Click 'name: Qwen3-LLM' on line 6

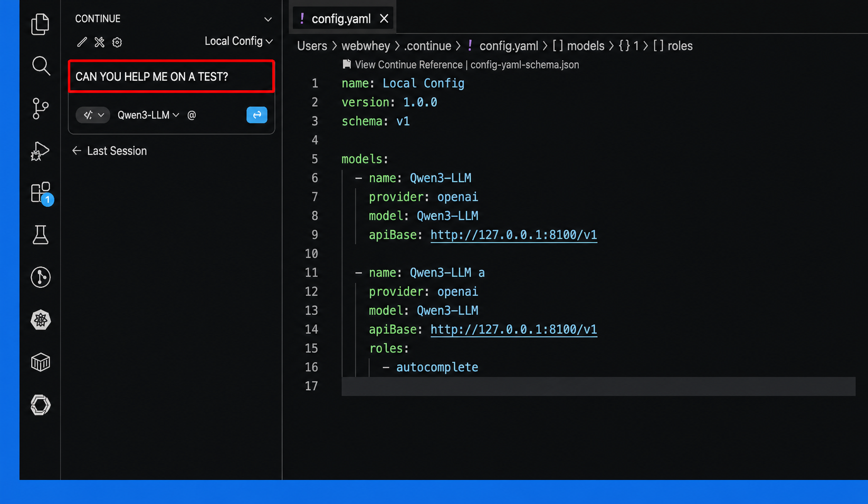point(420,178)
